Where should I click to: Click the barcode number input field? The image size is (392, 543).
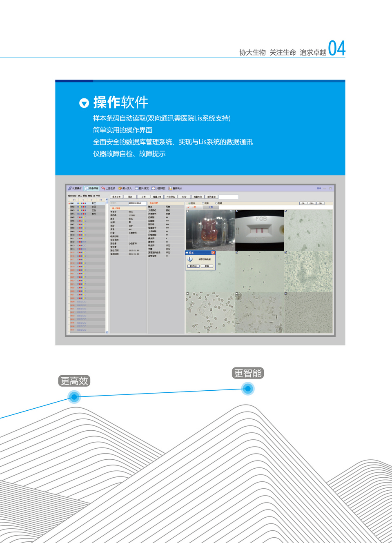point(137,203)
